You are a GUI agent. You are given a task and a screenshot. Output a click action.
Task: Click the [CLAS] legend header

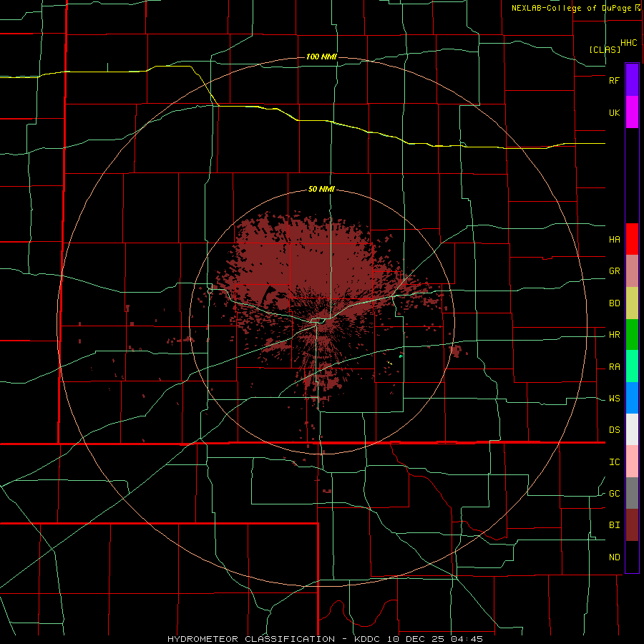(605, 49)
